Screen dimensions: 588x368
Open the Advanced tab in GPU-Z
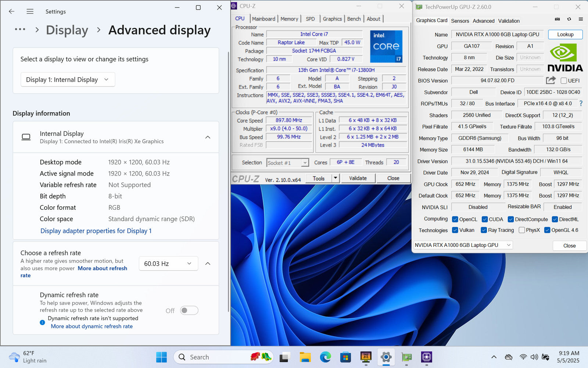(484, 21)
